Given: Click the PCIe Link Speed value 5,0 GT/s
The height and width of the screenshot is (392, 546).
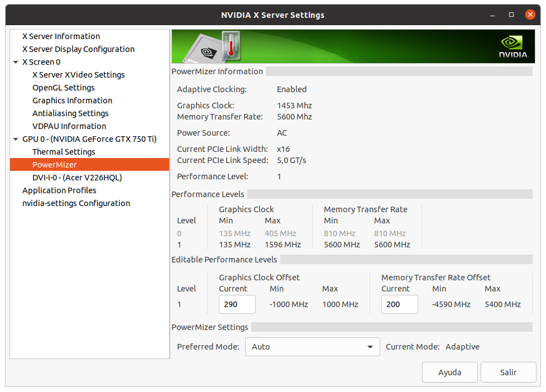Looking at the screenshot, I should (291, 160).
